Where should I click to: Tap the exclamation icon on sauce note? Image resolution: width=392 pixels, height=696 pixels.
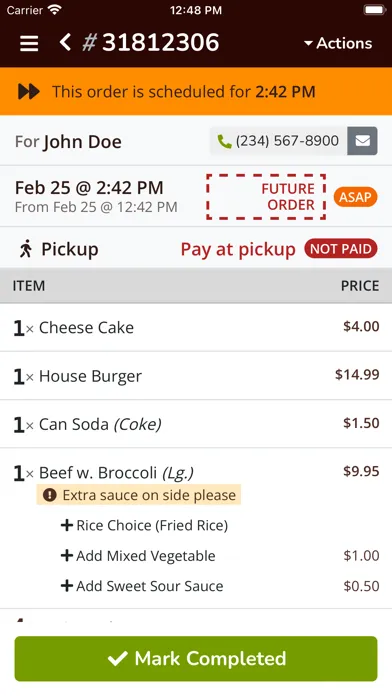pos(50,495)
